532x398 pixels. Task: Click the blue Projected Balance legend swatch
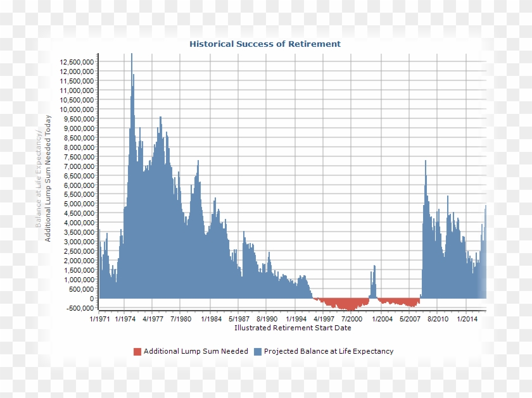coord(257,351)
